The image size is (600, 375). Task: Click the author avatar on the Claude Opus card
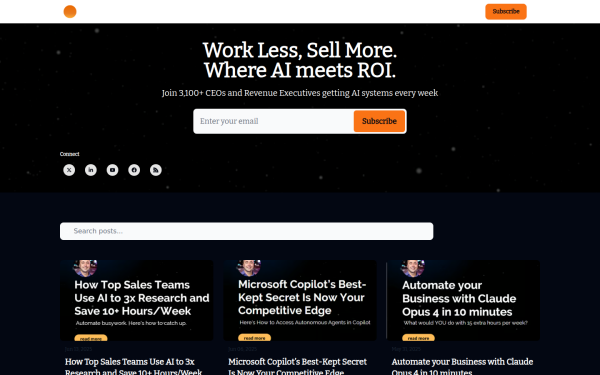click(x=412, y=268)
